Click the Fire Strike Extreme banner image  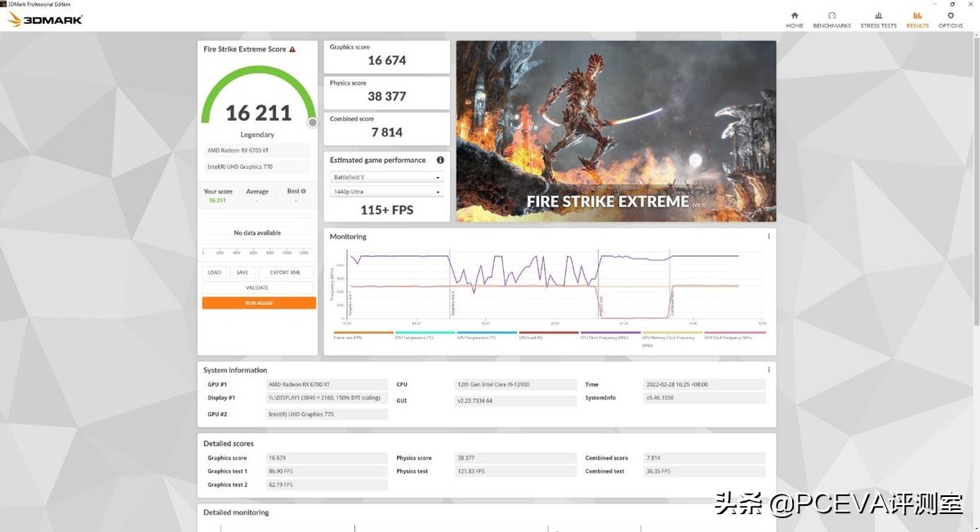616,131
